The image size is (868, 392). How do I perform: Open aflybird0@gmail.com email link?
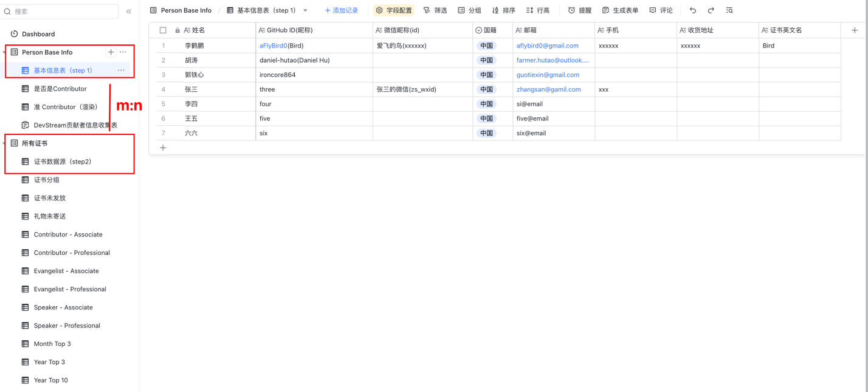point(547,46)
